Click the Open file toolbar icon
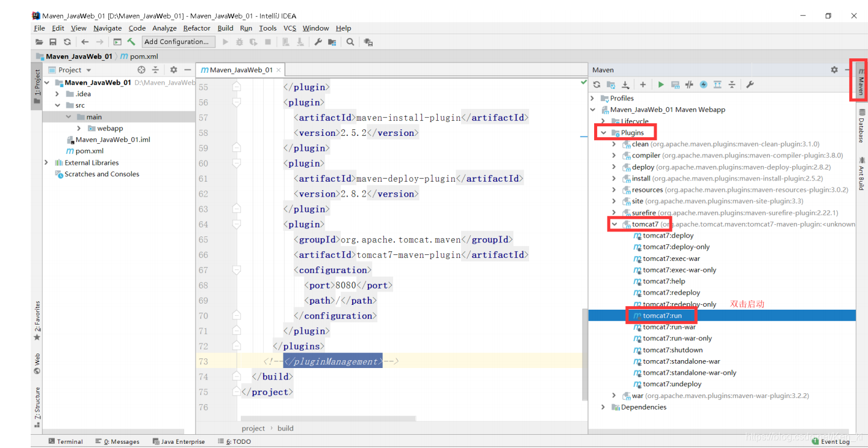This screenshot has width=868, height=448. tap(39, 42)
